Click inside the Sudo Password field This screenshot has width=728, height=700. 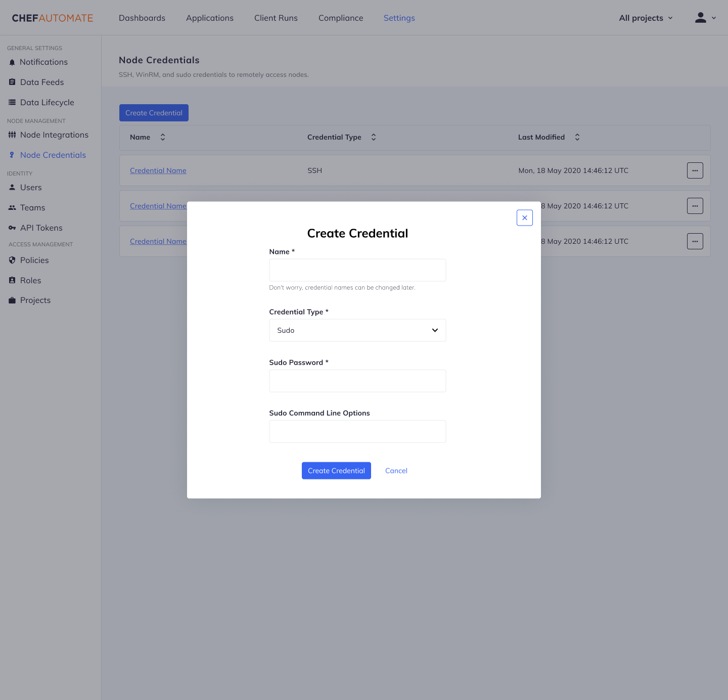[x=357, y=380]
